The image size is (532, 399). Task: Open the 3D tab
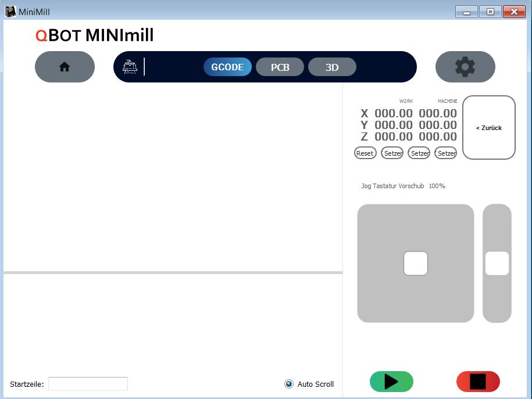(x=332, y=67)
